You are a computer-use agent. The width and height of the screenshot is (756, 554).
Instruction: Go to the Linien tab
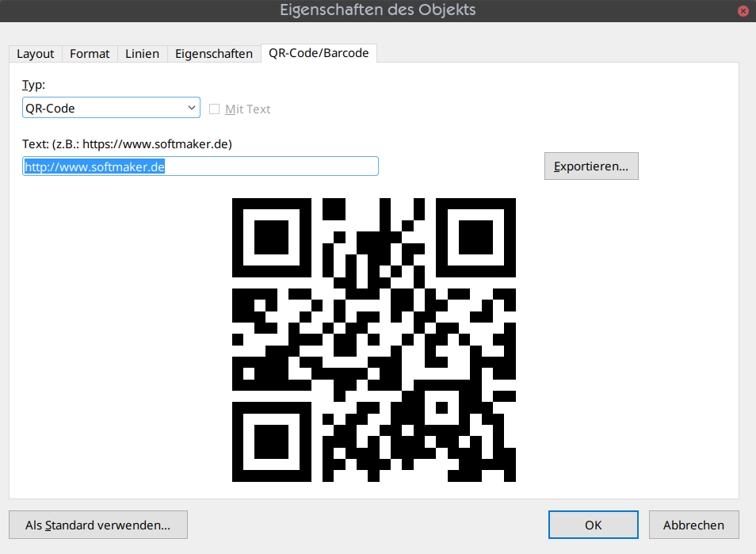coord(142,54)
